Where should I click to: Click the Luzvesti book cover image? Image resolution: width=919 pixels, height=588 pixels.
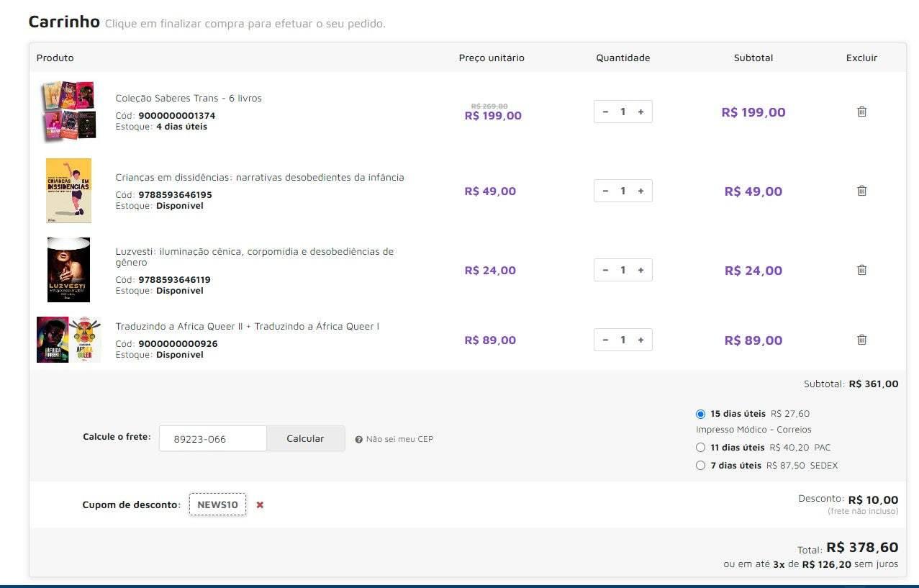click(x=68, y=270)
